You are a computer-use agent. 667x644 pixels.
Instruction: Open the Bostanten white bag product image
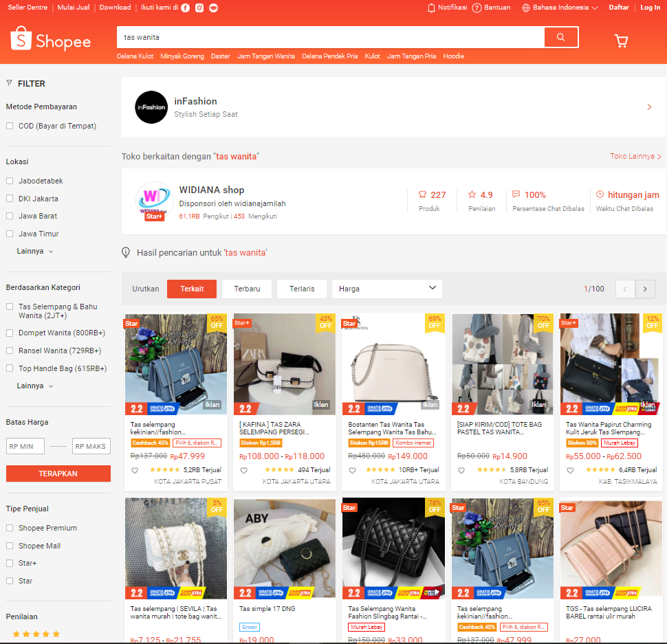pyautogui.click(x=393, y=364)
